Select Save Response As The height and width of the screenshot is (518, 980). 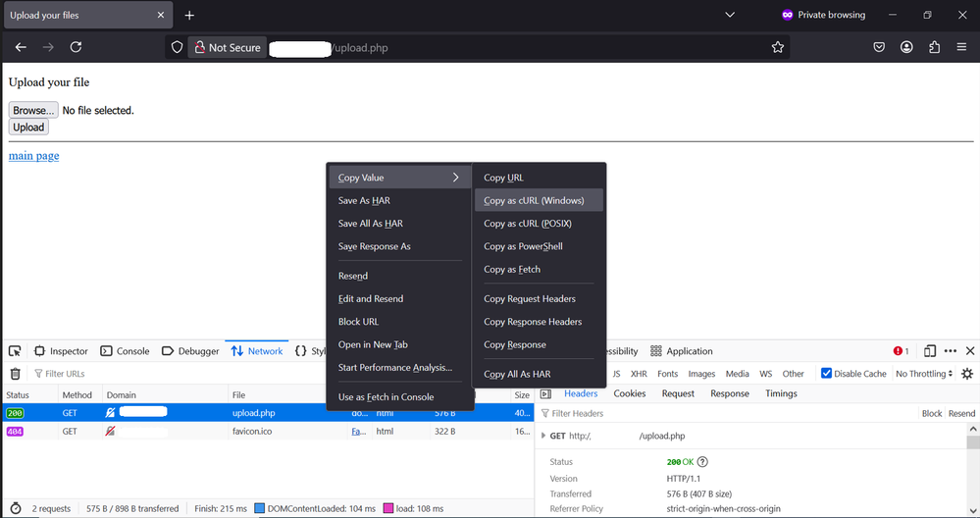coord(400,246)
